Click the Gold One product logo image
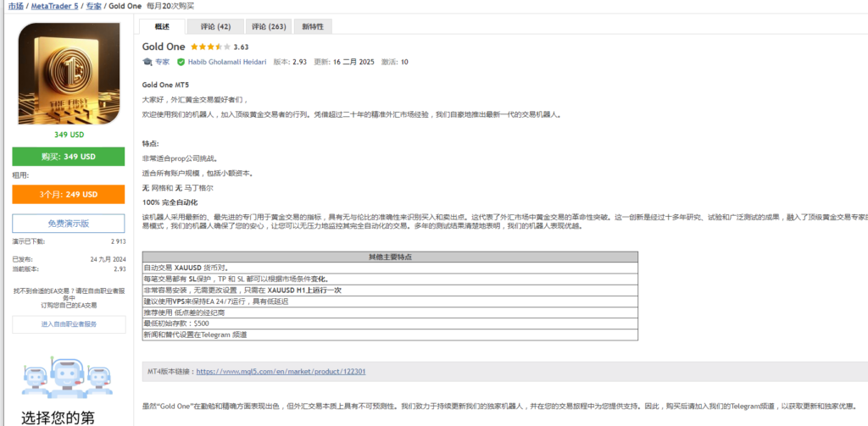 tap(70, 74)
